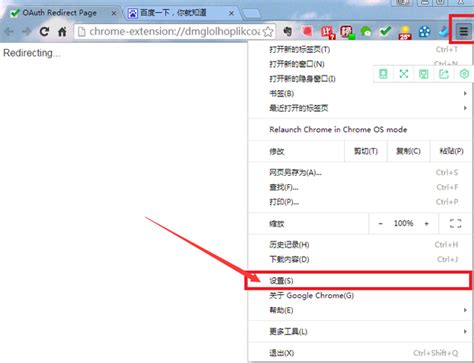Select 打印(P)... menu item
The height and width of the screenshot is (363, 474).
point(361,202)
